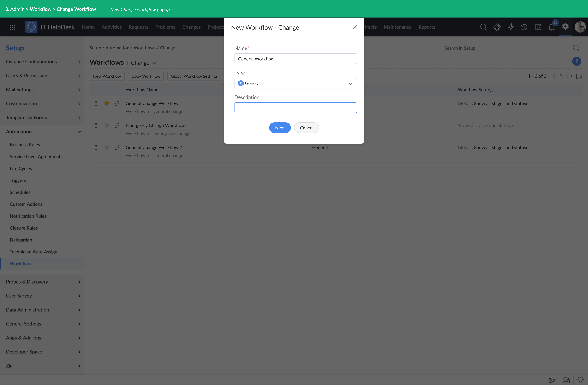Open the Activities tab
This screenshot has height=385, width=588.
coord(112,27)
